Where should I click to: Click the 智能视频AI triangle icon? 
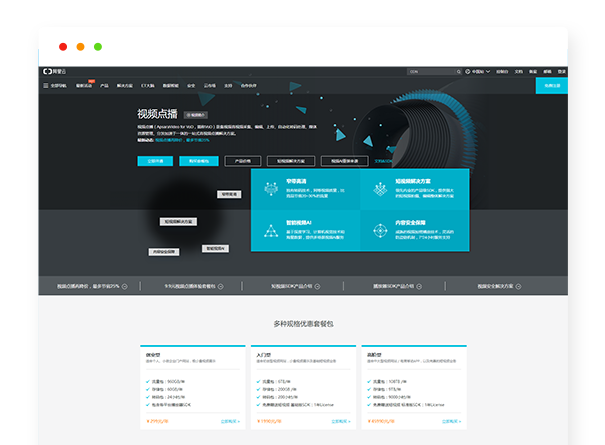pos(268,230)
